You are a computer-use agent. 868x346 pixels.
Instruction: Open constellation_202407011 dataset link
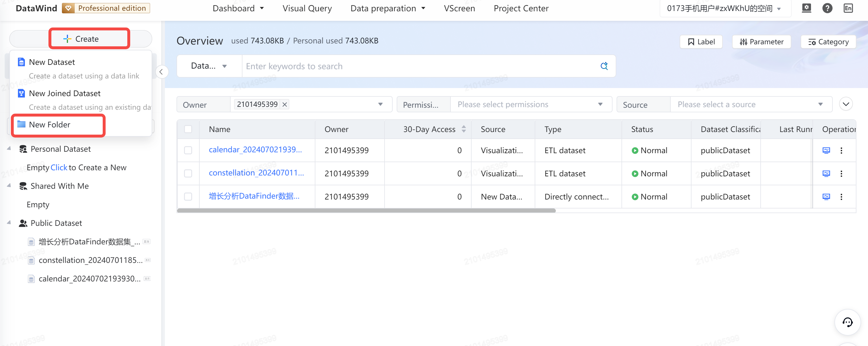tap(256, 173)
